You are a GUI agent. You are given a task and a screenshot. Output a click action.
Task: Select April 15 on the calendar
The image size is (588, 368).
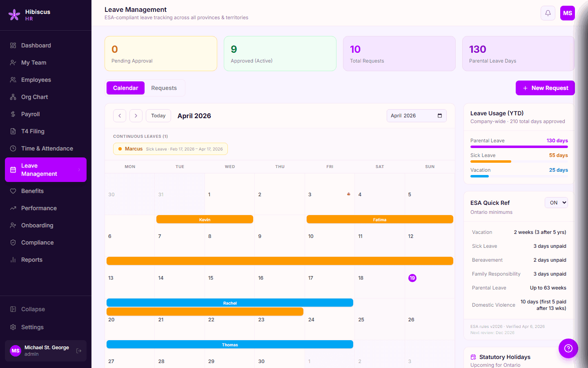229,278
